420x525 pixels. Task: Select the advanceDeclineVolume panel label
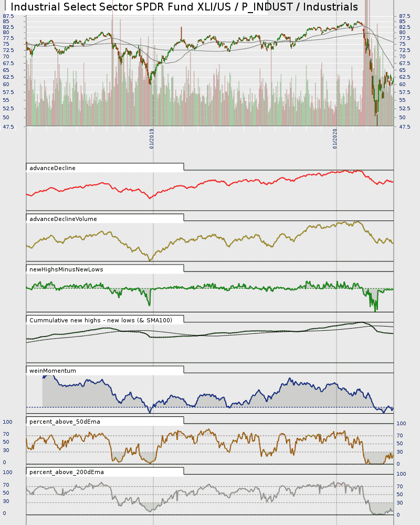(x=64, y=219)
